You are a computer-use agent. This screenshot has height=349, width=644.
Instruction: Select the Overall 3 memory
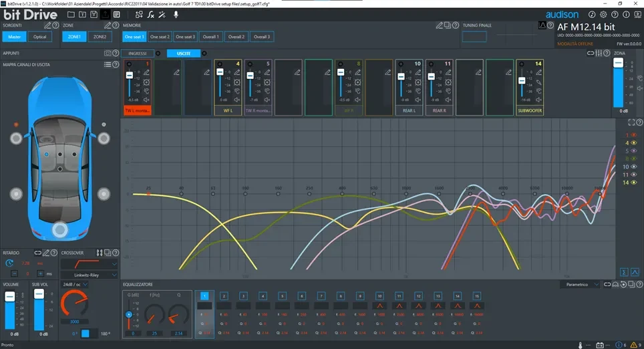(262, 37)
